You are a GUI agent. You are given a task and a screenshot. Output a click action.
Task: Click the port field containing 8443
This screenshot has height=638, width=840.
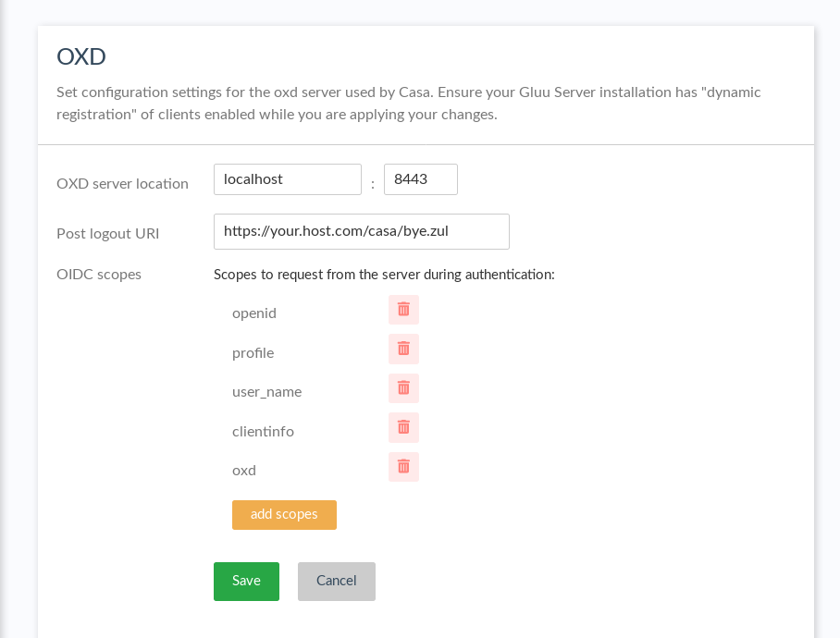pos(420,179)
